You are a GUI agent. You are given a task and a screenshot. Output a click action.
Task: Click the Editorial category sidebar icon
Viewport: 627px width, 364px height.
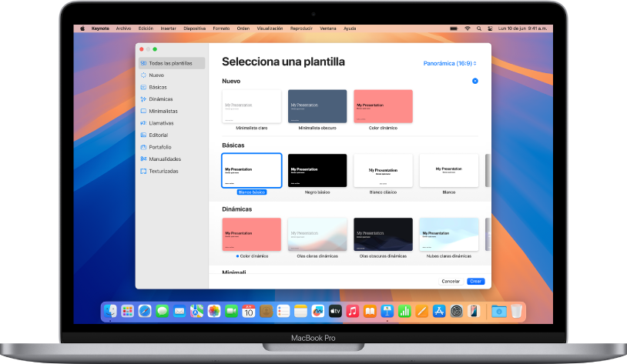(x=143, y=135)
